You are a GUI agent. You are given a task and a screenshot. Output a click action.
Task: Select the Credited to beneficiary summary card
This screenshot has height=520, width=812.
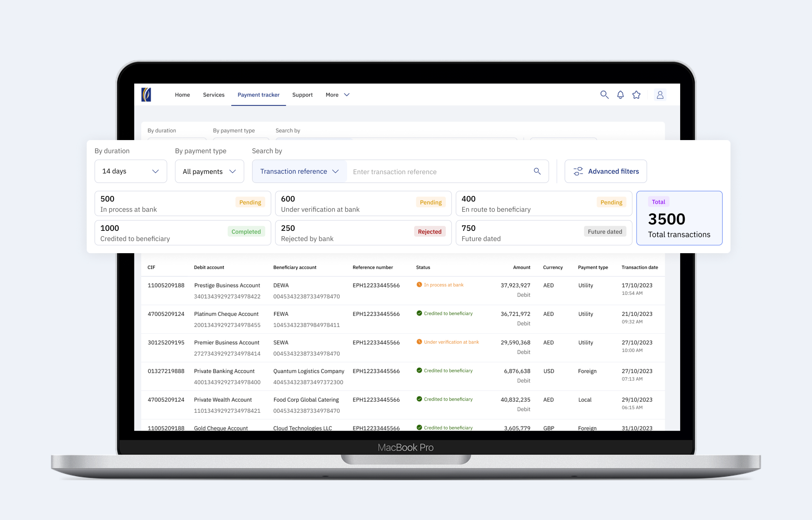183,233
